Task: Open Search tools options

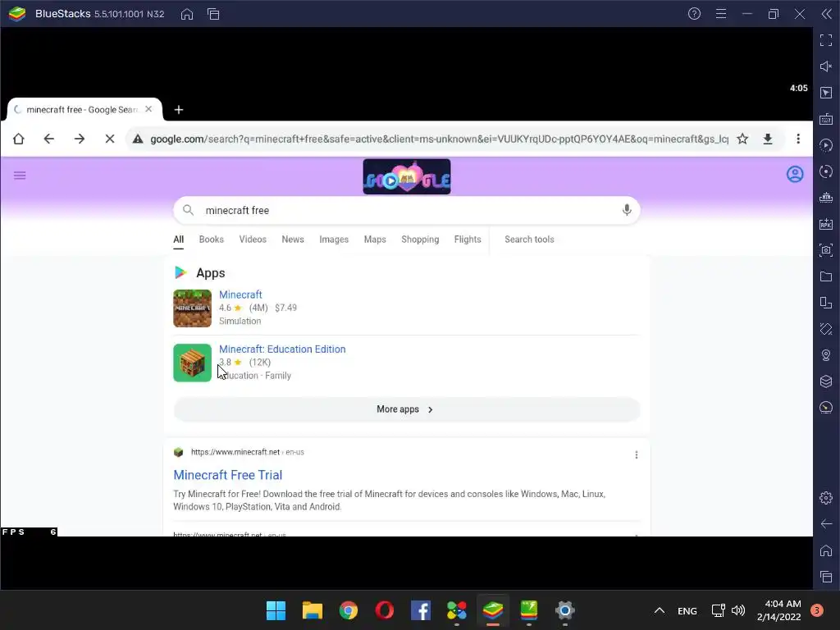Action: 529,240
